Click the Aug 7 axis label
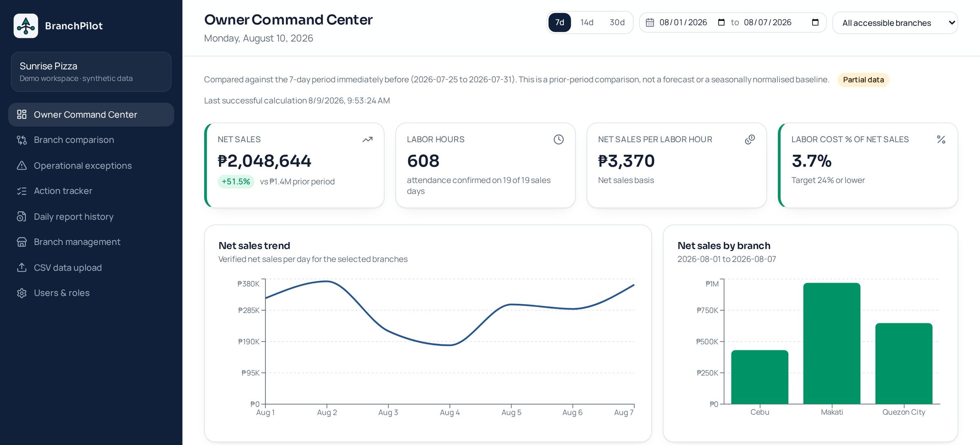 pyautogui.click(x=624, y=412)
